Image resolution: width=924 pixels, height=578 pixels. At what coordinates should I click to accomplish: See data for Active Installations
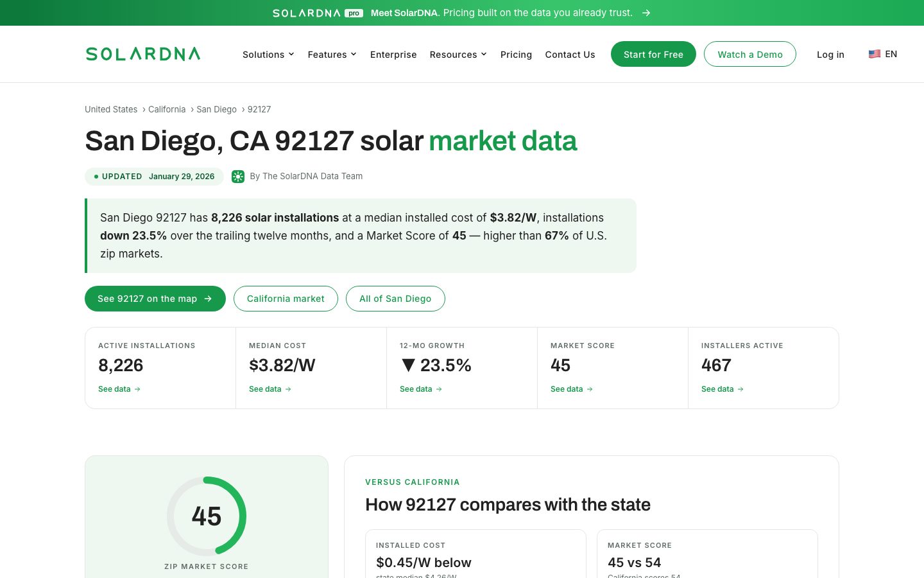tap(119, 389)
